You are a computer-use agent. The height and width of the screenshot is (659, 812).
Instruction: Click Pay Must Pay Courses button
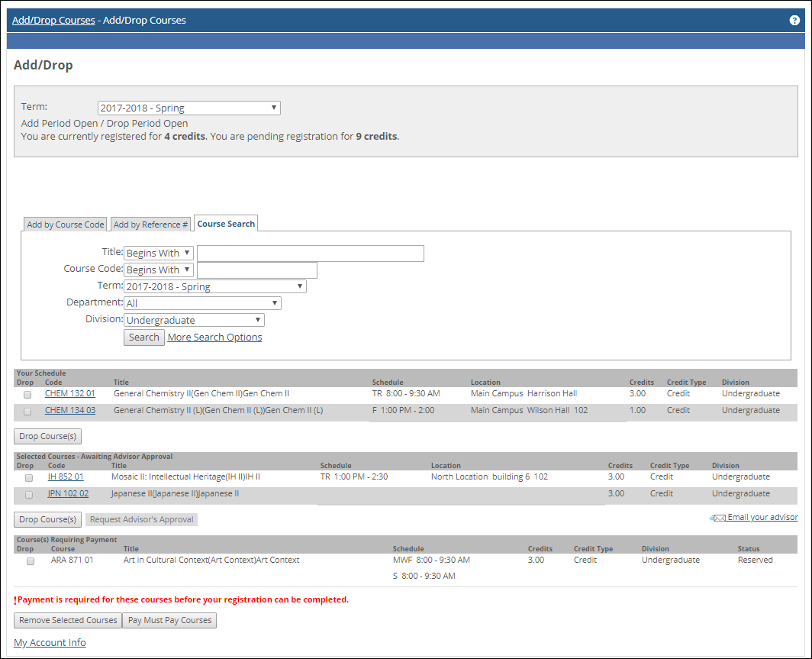click(x=169, y=620)
